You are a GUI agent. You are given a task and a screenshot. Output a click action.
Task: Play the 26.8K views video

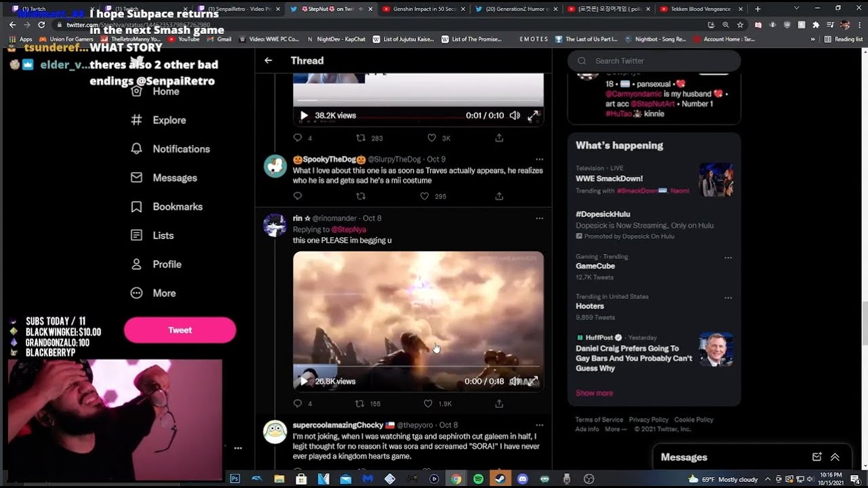(304, 381)
